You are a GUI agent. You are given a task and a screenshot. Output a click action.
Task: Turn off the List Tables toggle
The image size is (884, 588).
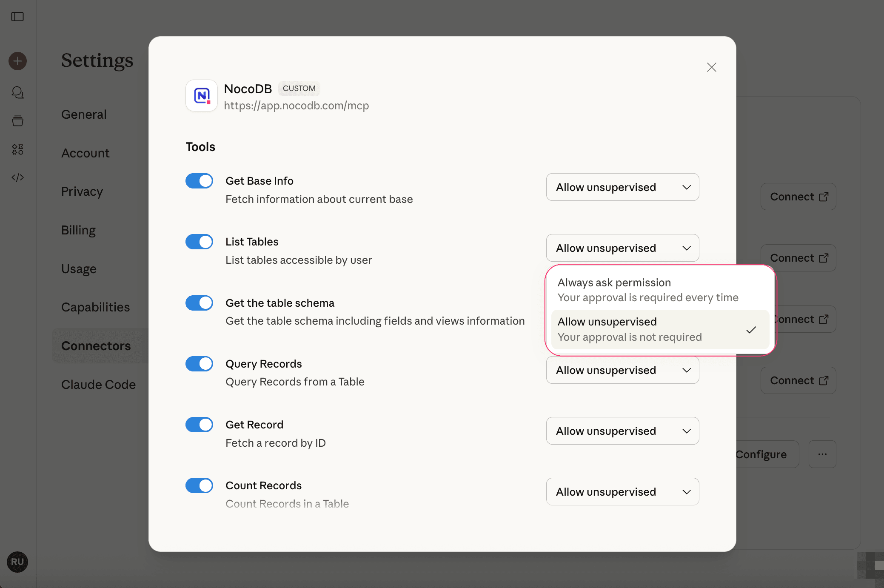199,242
